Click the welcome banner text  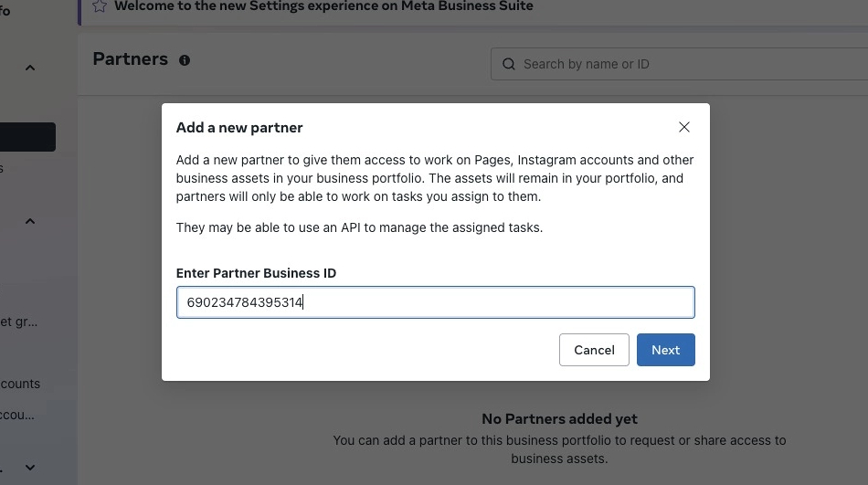(x=323, y=6)
